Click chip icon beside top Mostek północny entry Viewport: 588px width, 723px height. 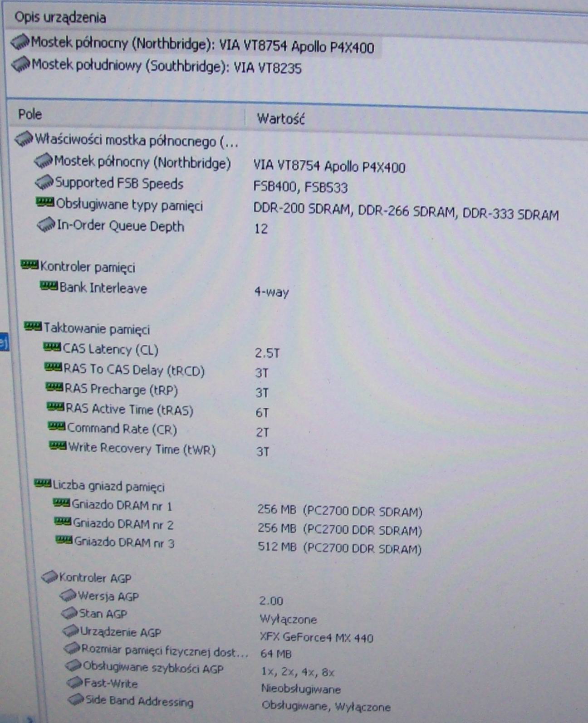(x=20, y=41)
